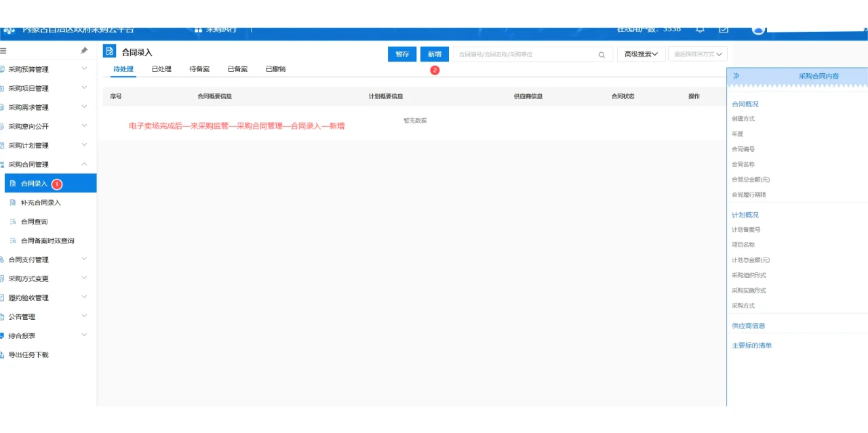Switch to the 待备案 tab
The width and height of the screenshot is (868, 433).
[x=199, y=69]
